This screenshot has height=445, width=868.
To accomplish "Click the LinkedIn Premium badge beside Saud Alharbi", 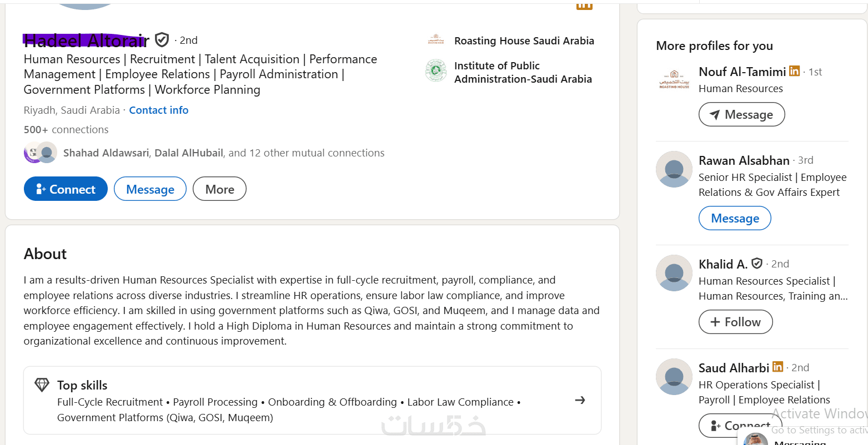I will tap(778, 367).
